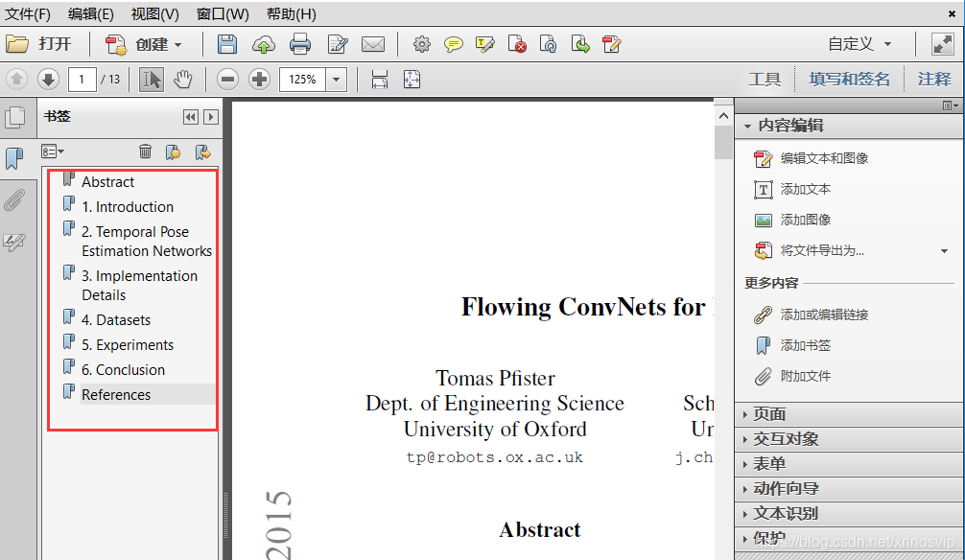Delete selected bookmark trash icon
This screenshot has width=965, height=560.
pyautogui.click(x=145, y=152)
